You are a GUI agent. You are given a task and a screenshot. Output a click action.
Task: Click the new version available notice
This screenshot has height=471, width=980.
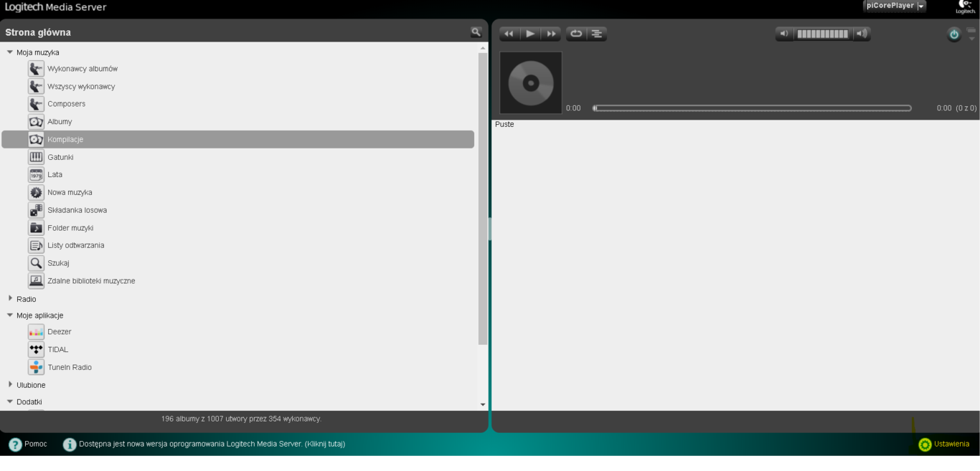click(x=212, y=444)
